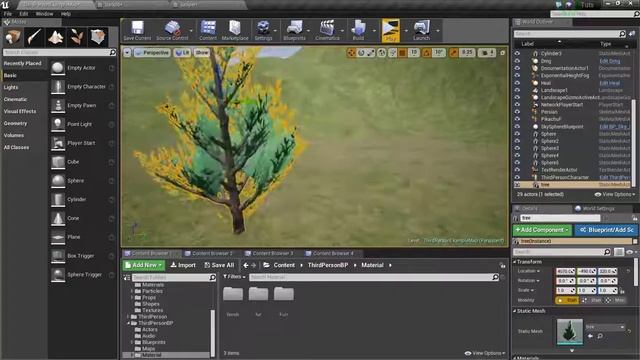The width and height of the screenshot is (640, 360).
Task: Click the lock-scale ratio icon
Action: click(x=622, y=291)
